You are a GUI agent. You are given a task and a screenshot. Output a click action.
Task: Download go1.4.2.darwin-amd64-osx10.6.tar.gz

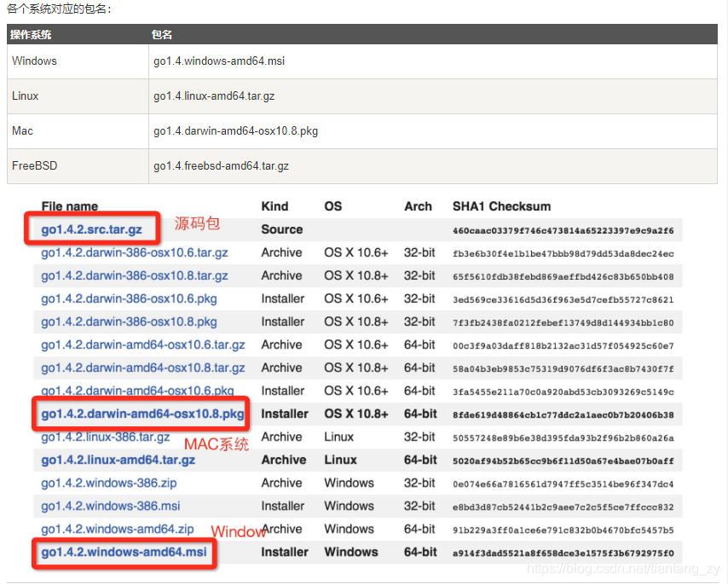pos(143,345)
